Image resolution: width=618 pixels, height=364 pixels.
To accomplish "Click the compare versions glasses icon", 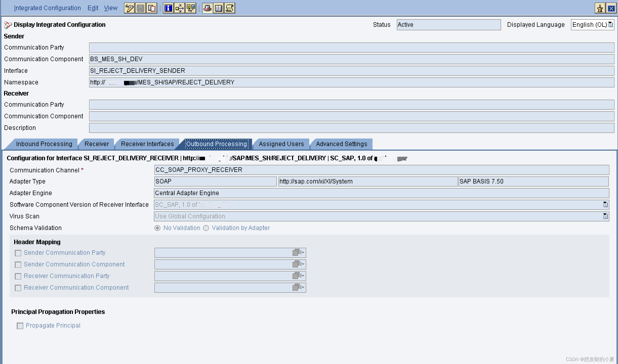I will [191, 8].
